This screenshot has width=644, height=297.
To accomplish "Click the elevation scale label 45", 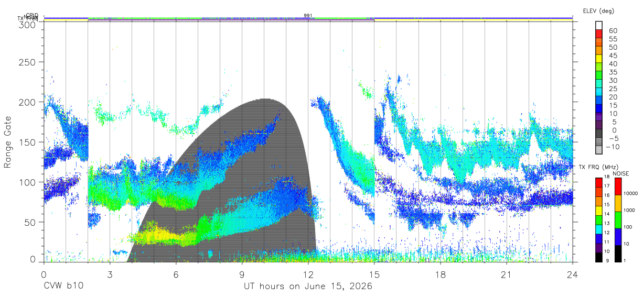I will (x=613, y=56).
